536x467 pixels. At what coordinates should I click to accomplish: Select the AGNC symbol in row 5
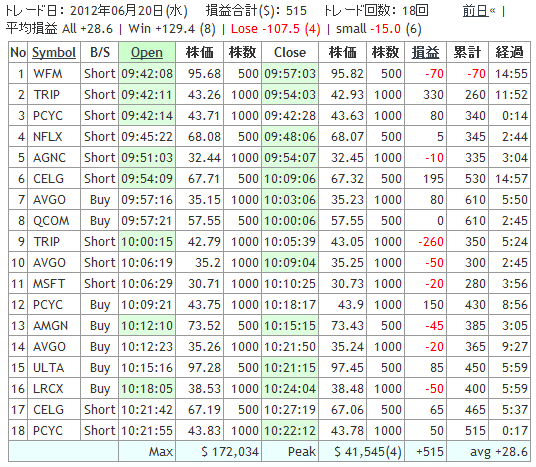[x=49, y=158]
